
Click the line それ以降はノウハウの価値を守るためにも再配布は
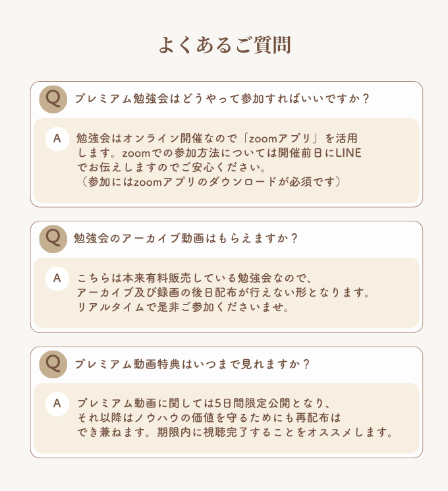pos(209,418)
